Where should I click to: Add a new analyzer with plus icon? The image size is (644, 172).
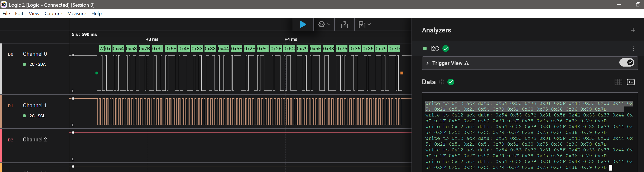click(x=633, y=30)
